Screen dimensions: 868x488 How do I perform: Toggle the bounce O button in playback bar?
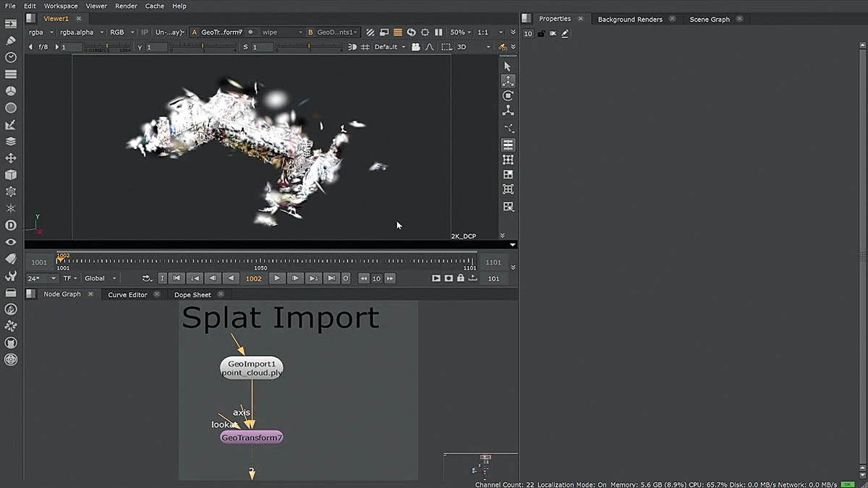[x=345, y=278]
